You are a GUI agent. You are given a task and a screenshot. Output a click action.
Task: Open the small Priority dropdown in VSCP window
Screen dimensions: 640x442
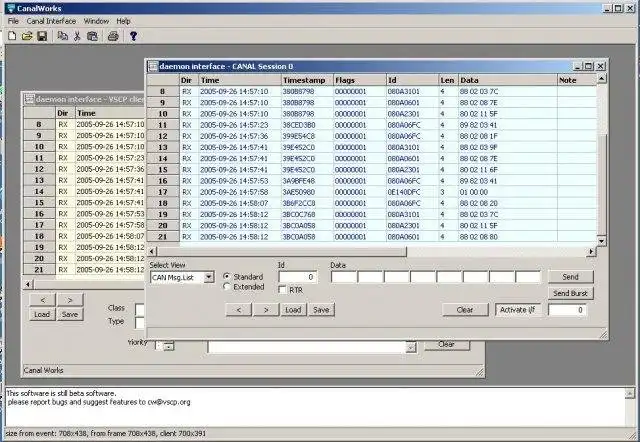(x=169, y=346)
